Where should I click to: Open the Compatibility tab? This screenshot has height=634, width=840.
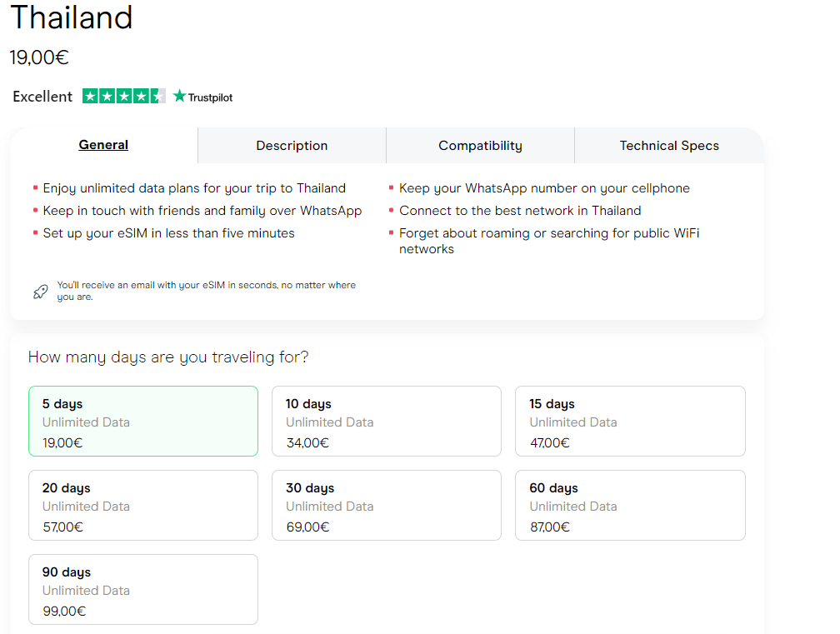point(480,146)
